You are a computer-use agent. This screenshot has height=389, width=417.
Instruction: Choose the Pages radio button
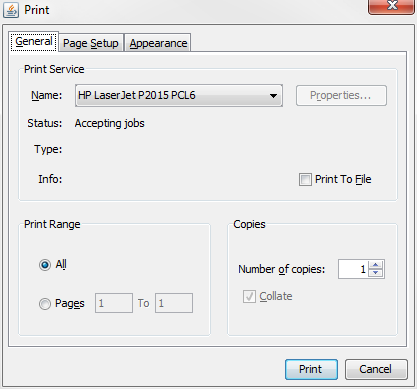coord(45,304)
